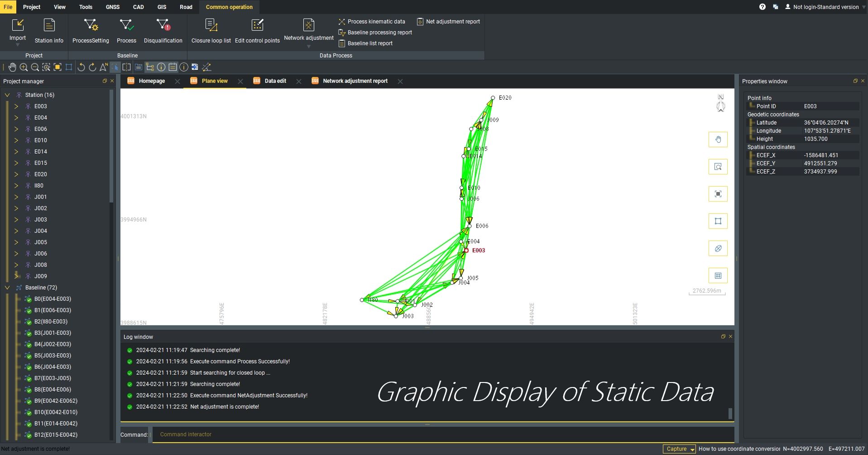This screenshot has width=868, height=455.
Task: Expand station E010 in project tree
Action: 16,140
